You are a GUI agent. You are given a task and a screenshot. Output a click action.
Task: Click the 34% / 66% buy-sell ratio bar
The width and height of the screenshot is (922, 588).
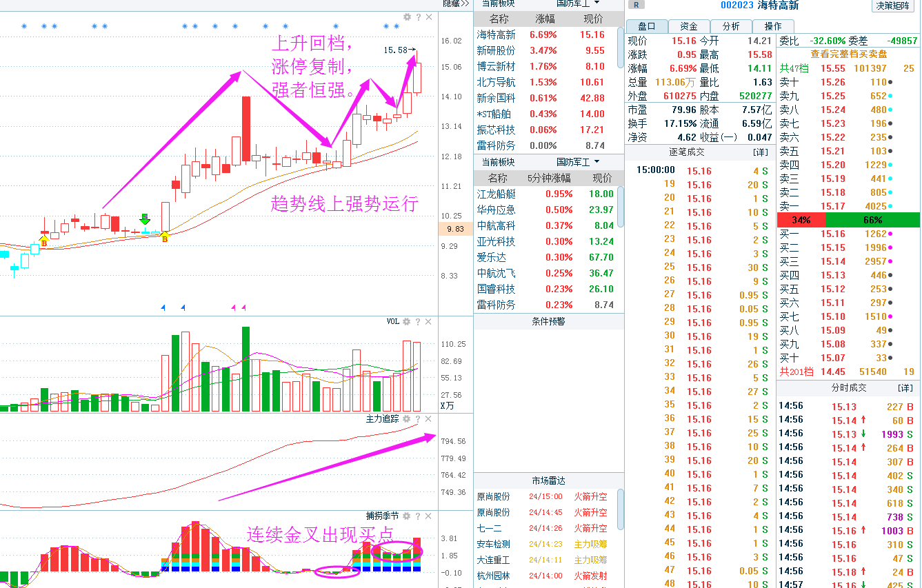[848, 220]
